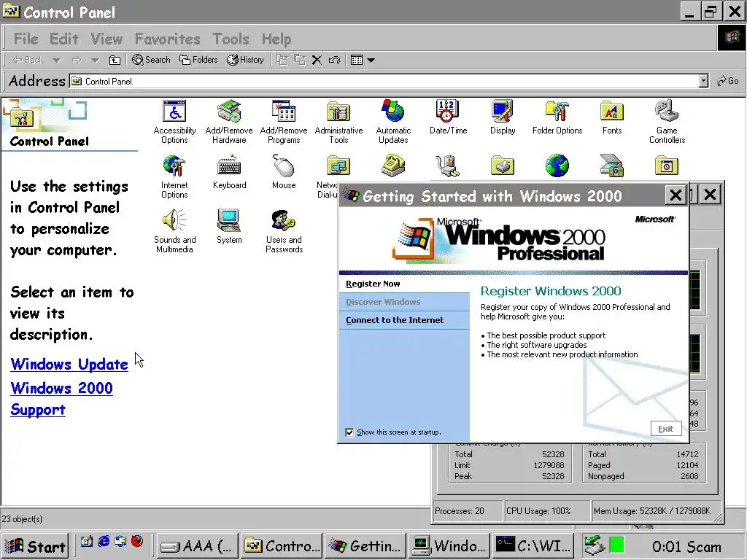Click the Undo toolbar icon
The image size is (747, 560).
click(x=334, y=60)
